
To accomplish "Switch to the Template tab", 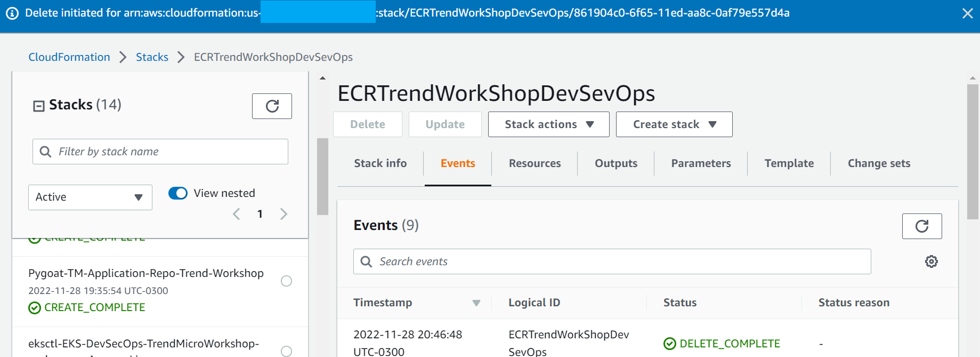I will click(789, 163).
